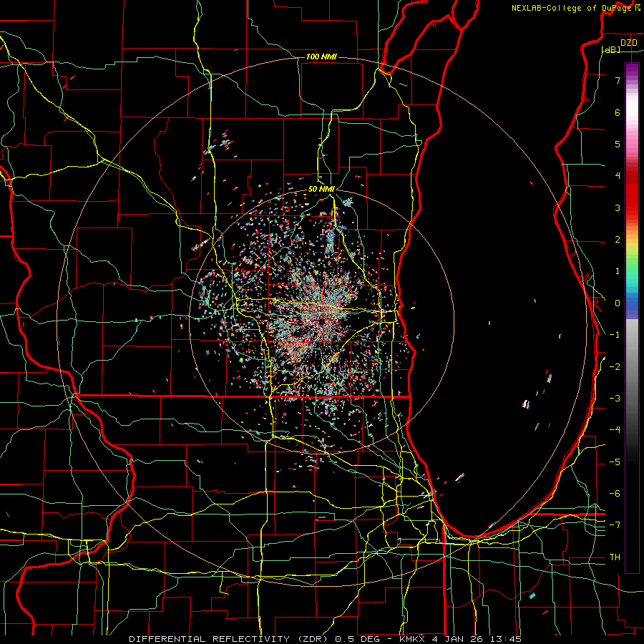Click the KMKX station ID in caption
Screen dimensions: 644x644
tap(413, 639)
